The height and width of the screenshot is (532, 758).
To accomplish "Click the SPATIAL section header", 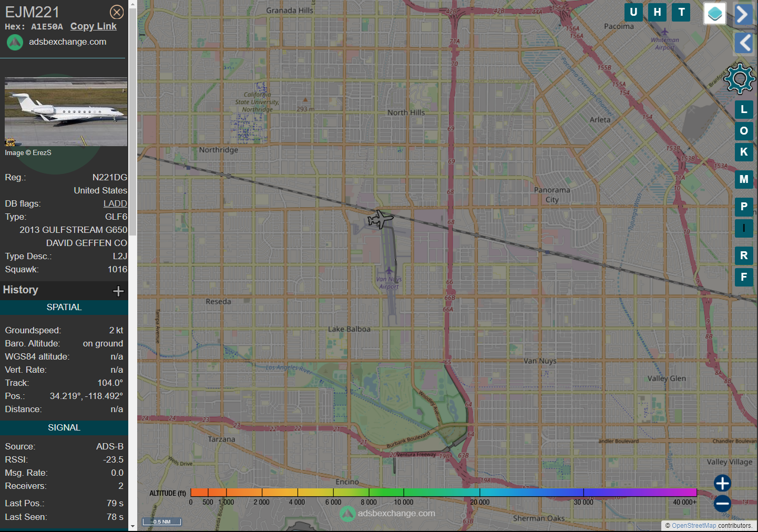I will point(64,308).
